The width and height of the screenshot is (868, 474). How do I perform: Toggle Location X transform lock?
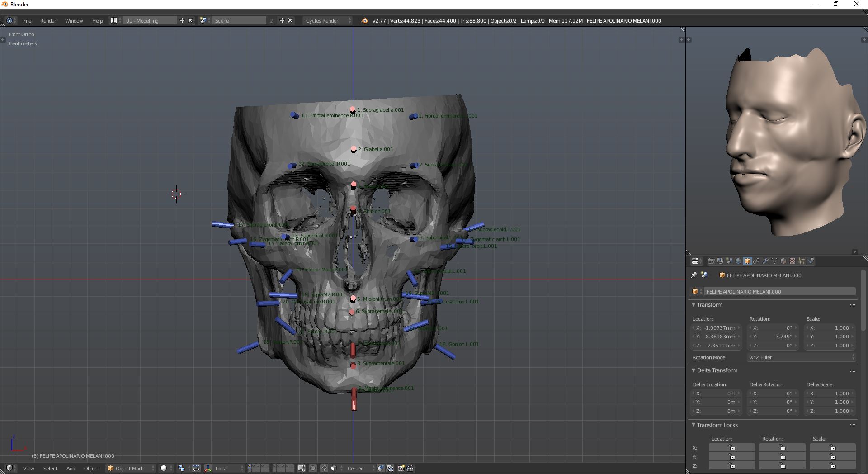pos(732,448)
